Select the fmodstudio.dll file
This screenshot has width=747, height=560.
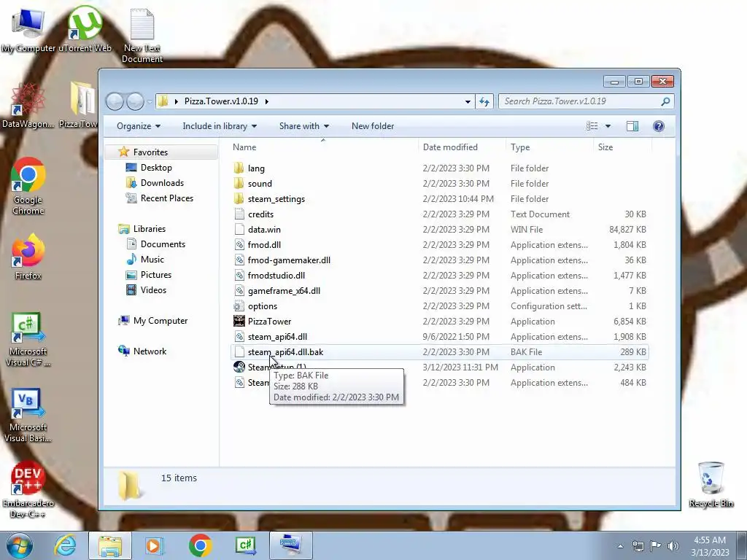pos(276,275)
